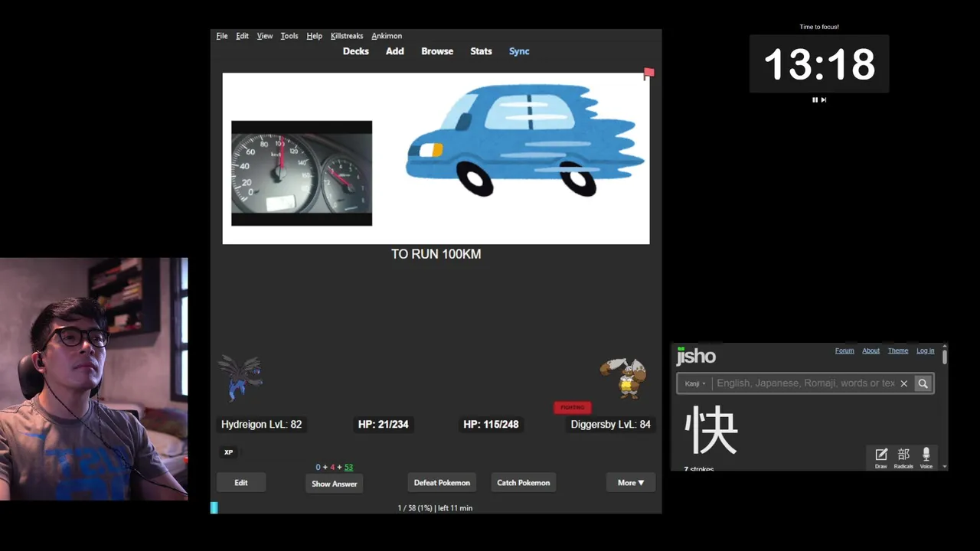This screenshot has width=980, height=551.
Task: Open the card Browse window
Action: [437, 51]
